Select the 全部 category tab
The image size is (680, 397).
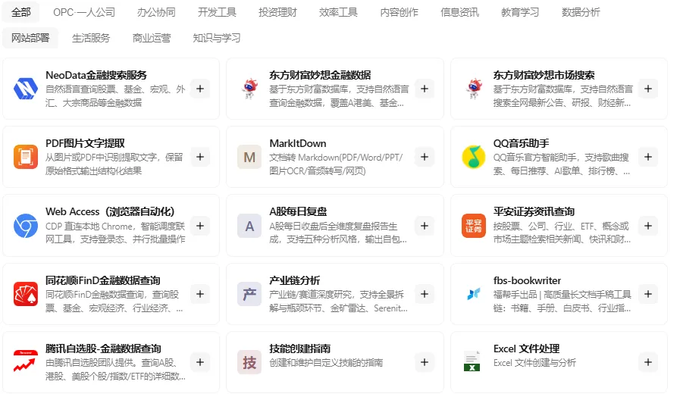coord(21,12)
